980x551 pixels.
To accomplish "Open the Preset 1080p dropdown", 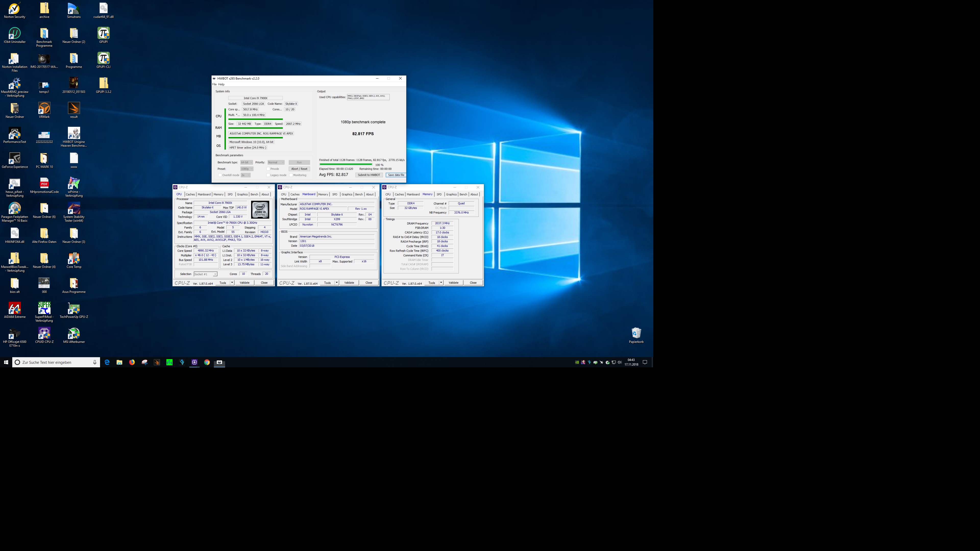I will pos(247,169).
